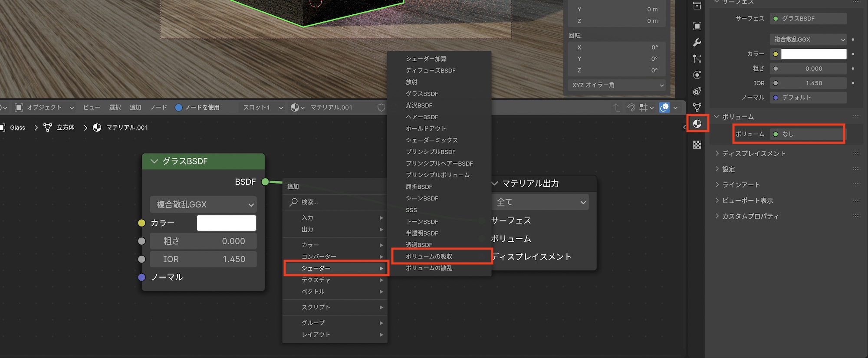Choose 'プリンシプルBSDF' in the shader list
Image resolution: width=868 pixels, height=358 pixels.
431,152
